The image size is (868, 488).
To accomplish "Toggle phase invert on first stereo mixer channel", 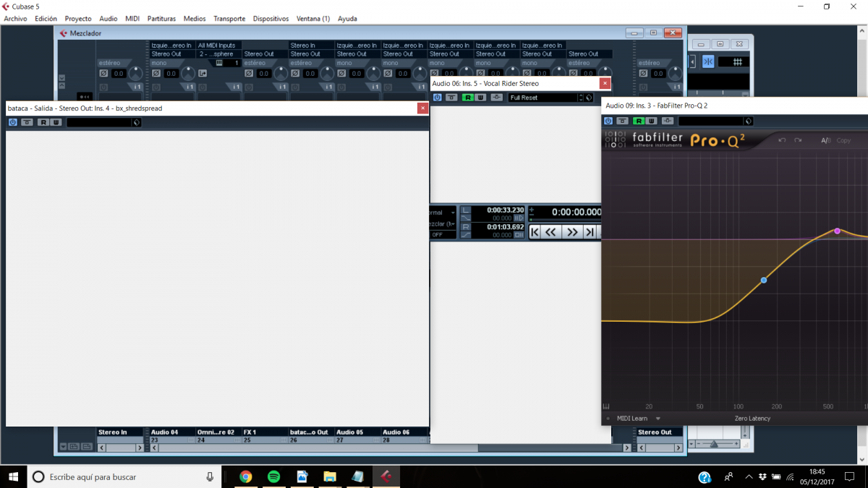I will coord(103,74).
